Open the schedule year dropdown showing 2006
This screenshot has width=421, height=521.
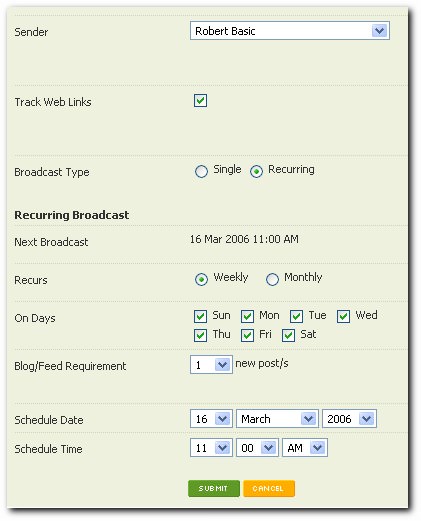tap(349, 419)
